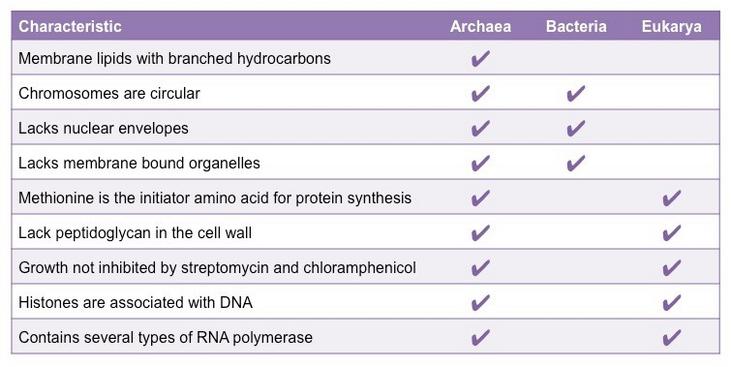Image resolution: width=731 pixels, height=367 pixels.
Task: Click Archaea checkmark in nuclear envelopes row
Action: (x=480, y=128)
